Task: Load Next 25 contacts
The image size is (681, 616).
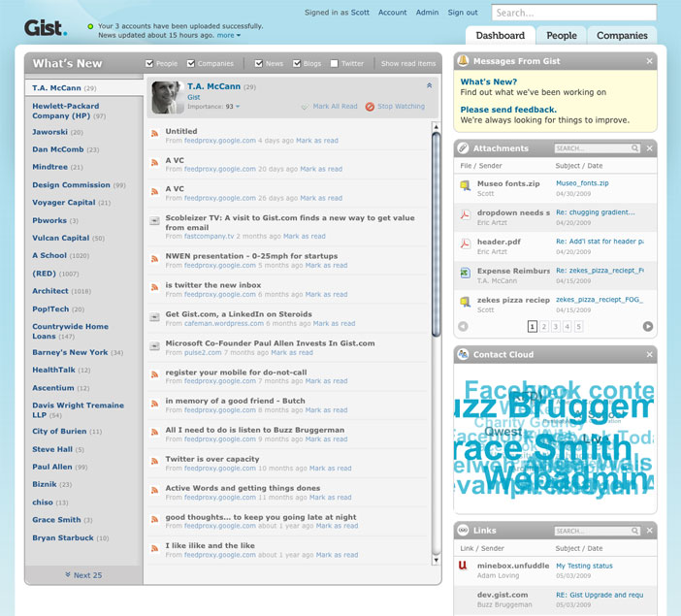Action: point(83,575)
